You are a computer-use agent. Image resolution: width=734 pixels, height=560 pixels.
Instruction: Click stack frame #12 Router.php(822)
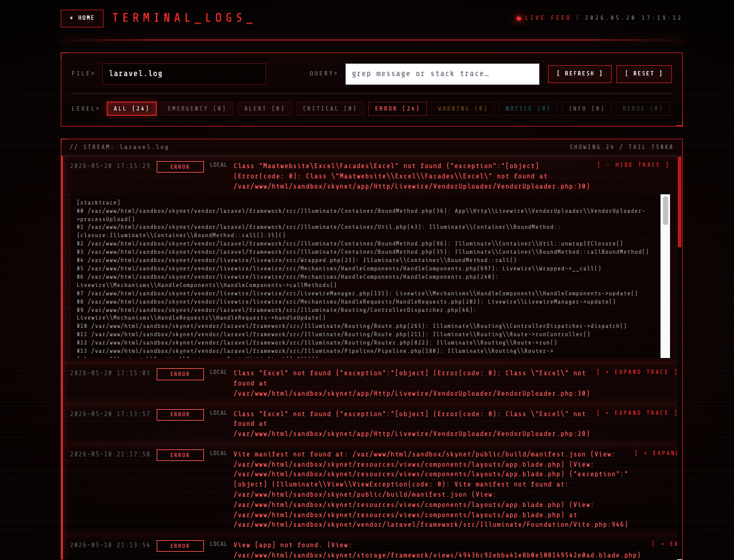coord(317,343)
